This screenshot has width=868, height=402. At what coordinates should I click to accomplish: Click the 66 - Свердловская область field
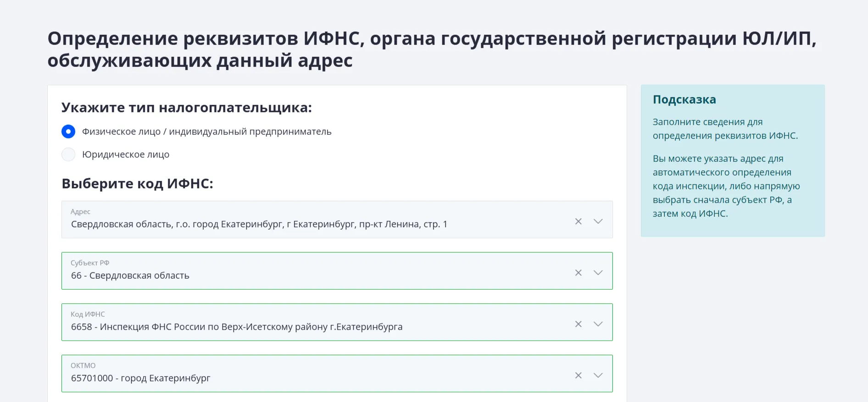(x=130, y=275)
